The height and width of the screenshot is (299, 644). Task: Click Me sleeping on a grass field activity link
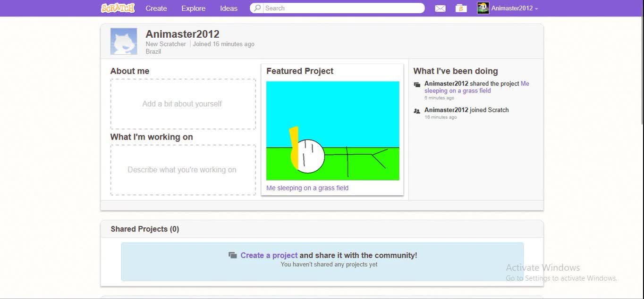477,87
